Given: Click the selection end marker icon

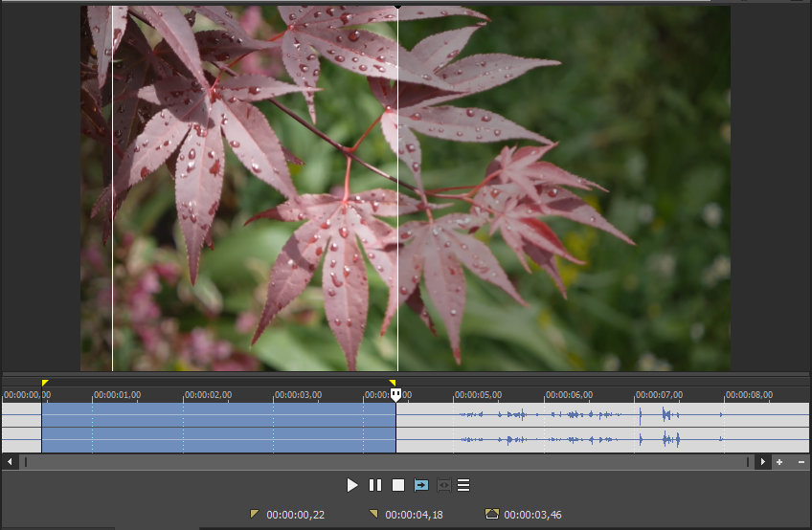Looking at the screenshot, I should coord(373,514).
